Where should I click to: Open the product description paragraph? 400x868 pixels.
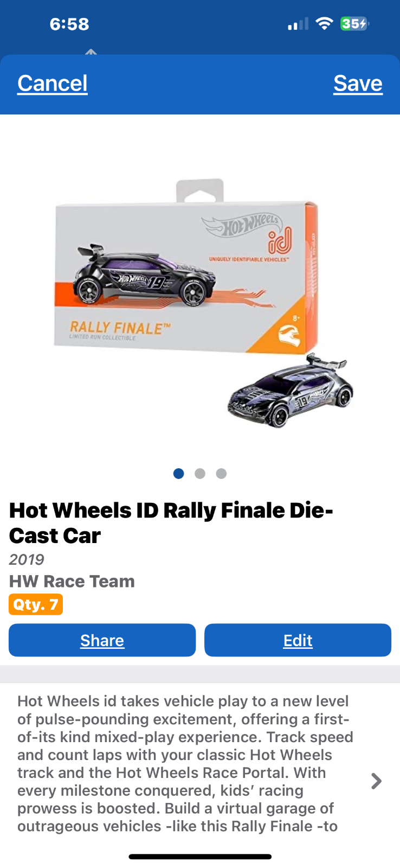point(185,763)
